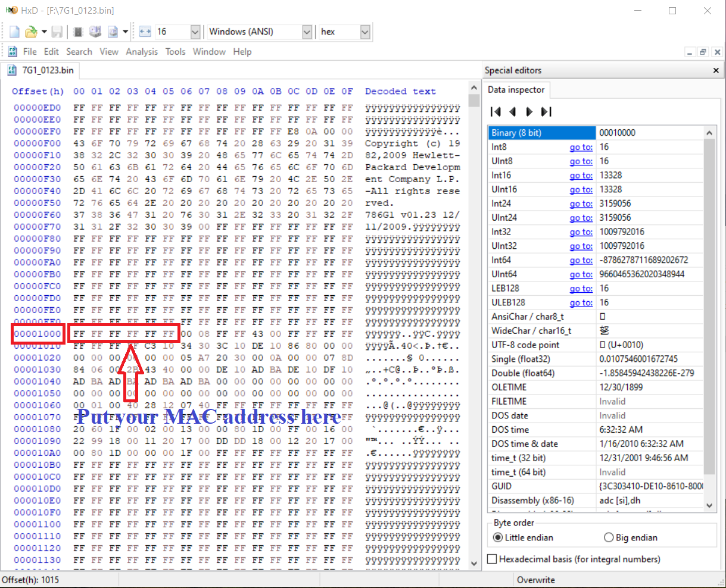The width and height of the screenshot is (726, 588).
Task: Jump to last byte in Data inspector
Action: [x=546, y=111]
